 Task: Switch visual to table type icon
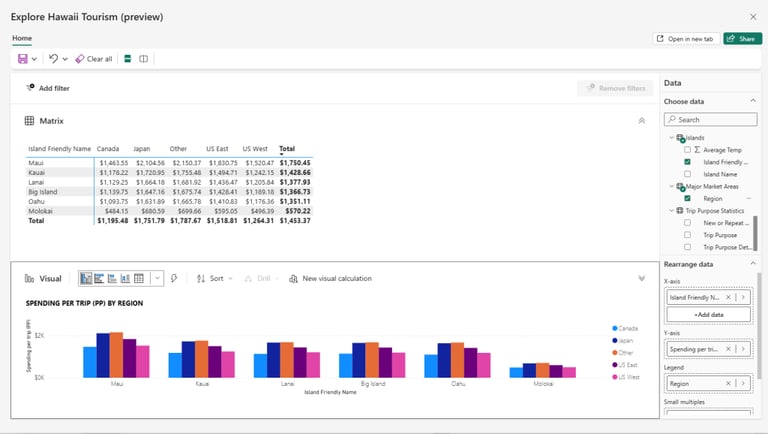tap(139, 279)
